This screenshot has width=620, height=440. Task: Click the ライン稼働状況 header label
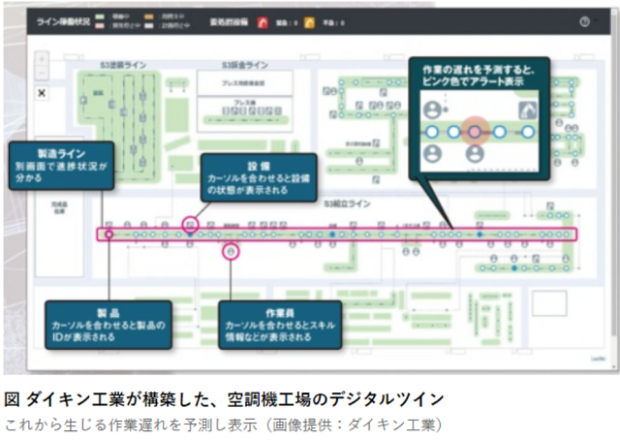coord(63,22)
